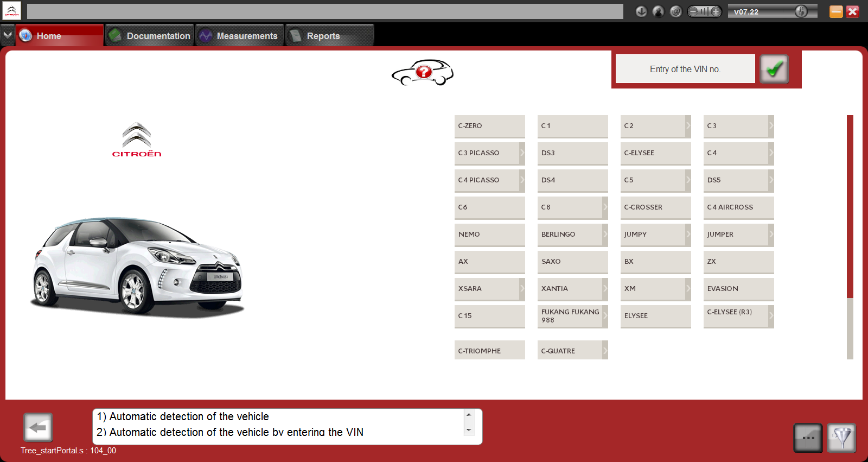Expand the C4 PICASSO submenu arrow
The image size is (868, 462).
[522, 180]
